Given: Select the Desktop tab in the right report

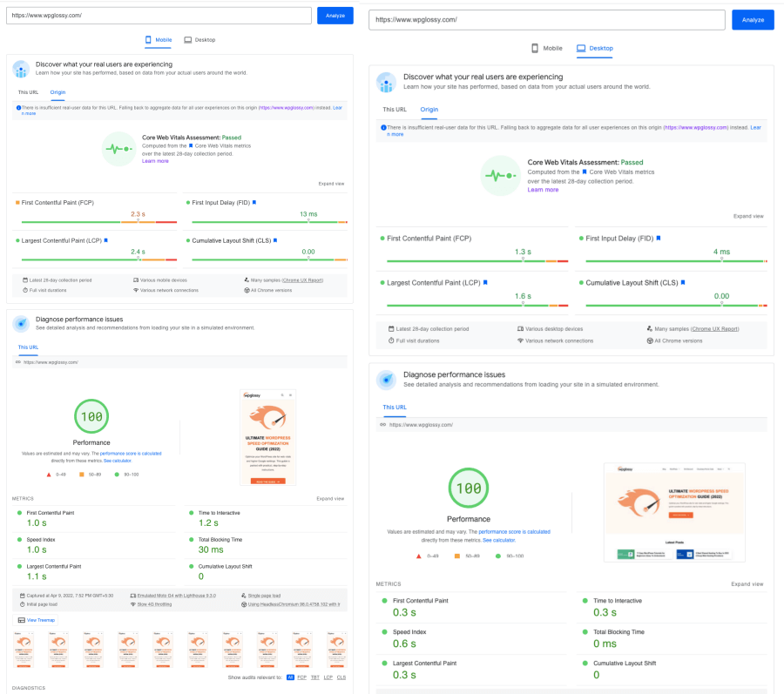Looking at the screenshot, I should pos(594,49).
